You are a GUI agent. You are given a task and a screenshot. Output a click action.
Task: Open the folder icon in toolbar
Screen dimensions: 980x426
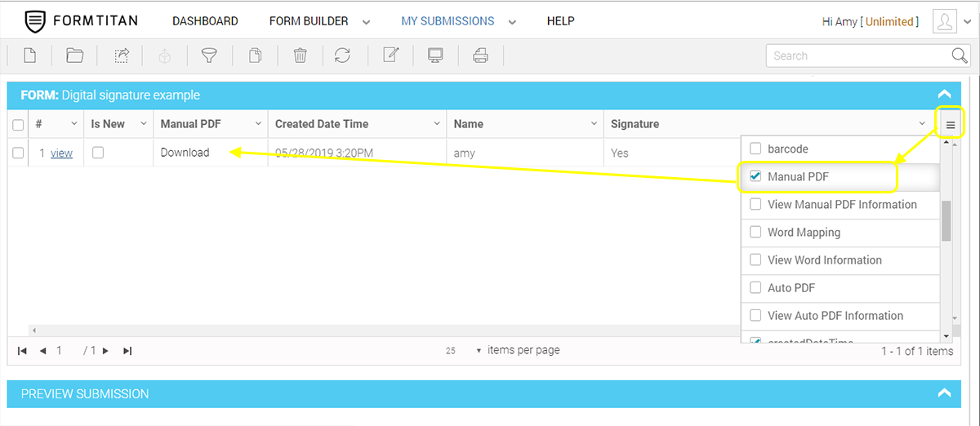point(75,55)
